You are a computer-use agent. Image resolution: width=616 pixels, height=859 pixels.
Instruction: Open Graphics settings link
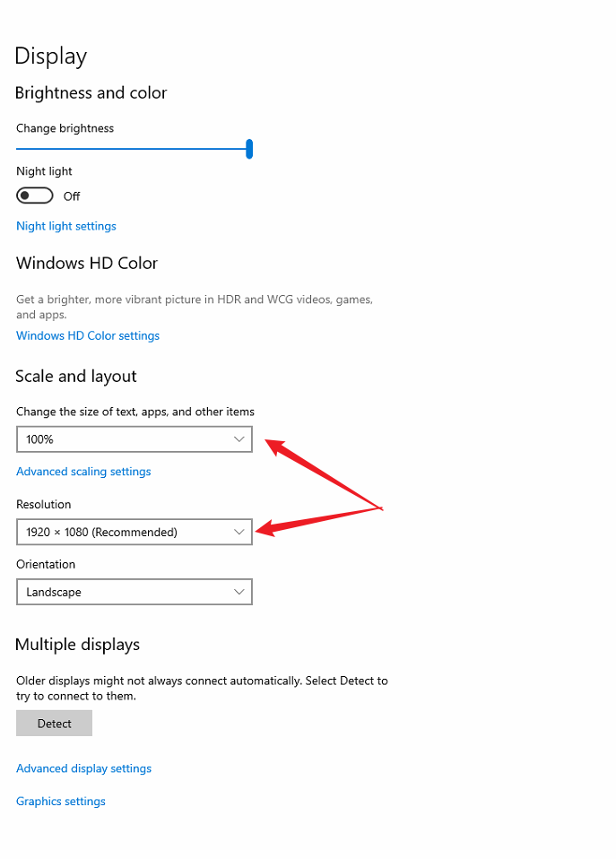61,802
